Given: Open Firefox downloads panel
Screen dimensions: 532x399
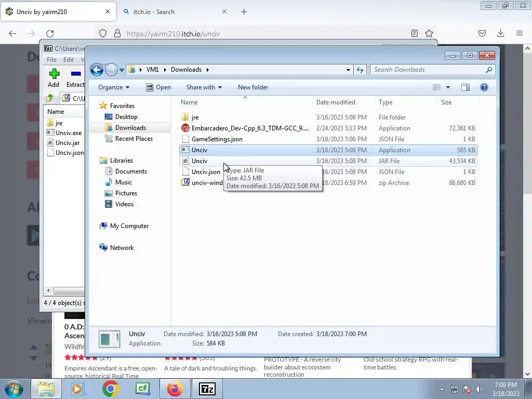Looking at the screenshot, I should 500,34.
